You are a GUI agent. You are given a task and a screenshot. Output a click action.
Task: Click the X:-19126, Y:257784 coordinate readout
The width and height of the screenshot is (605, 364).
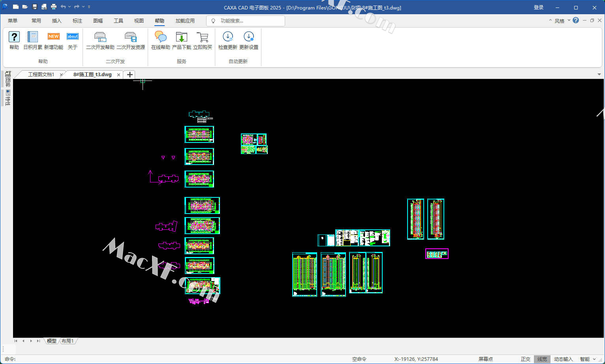tap(416, 359)
